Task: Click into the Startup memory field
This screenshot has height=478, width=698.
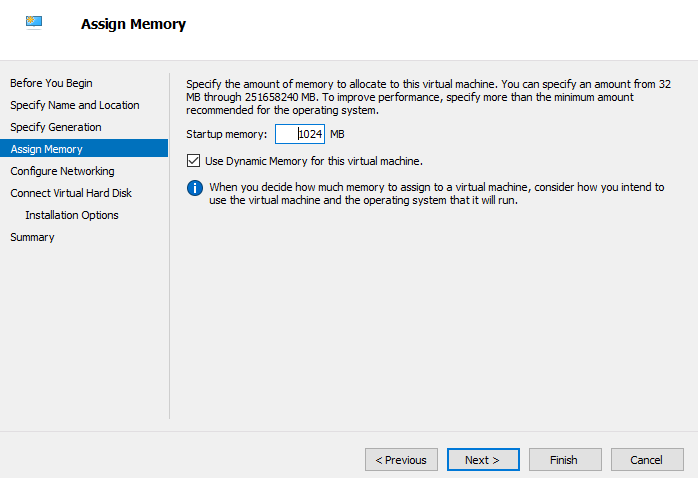Action: click(300, 134)
